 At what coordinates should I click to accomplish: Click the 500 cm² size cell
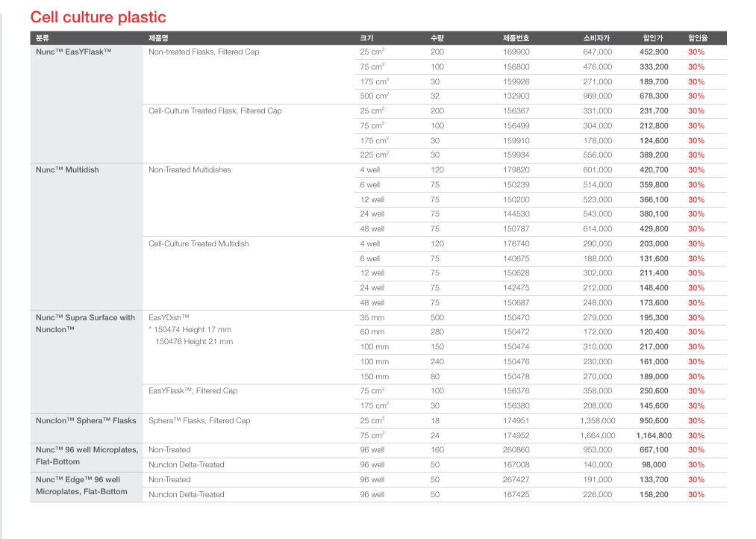point(374,96)
